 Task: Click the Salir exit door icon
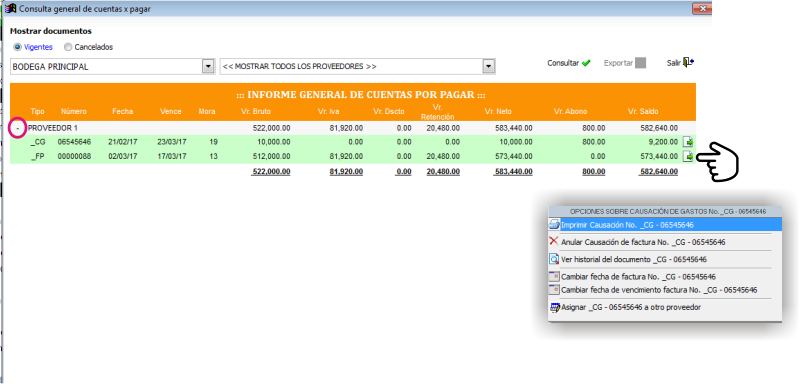[x=688, y=63]
